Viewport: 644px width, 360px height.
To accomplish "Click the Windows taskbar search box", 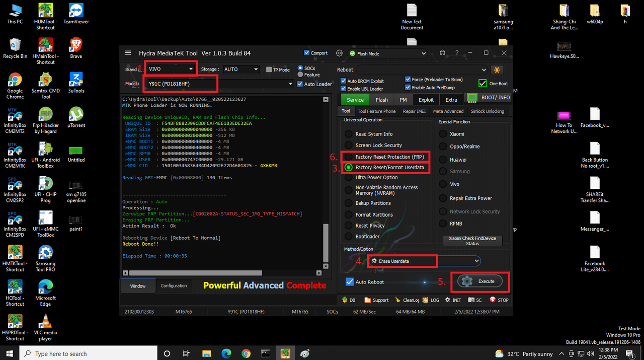I will pos(88,353).
